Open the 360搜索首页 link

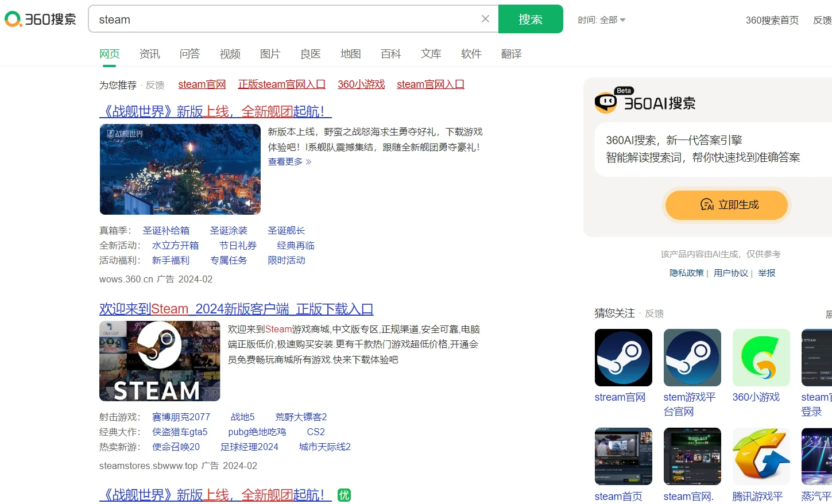772,20
